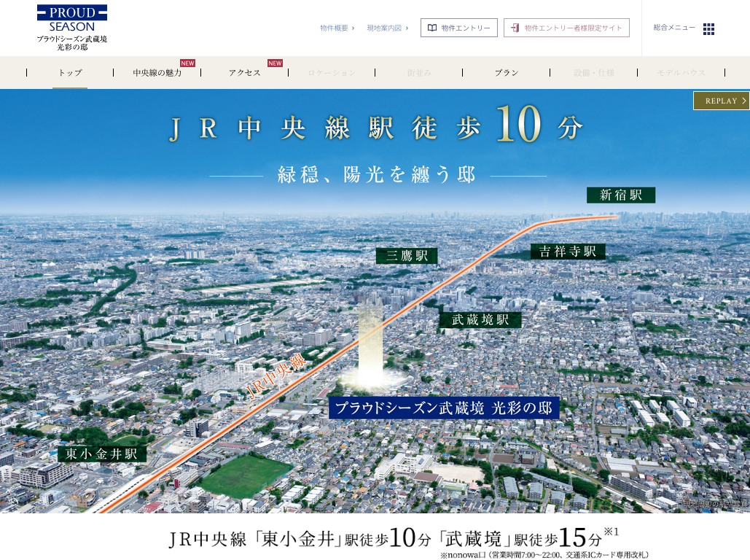This screenshot has height=560, width=750.
Task: Open the モデルハウス menu item
Action: pos(681,73)
